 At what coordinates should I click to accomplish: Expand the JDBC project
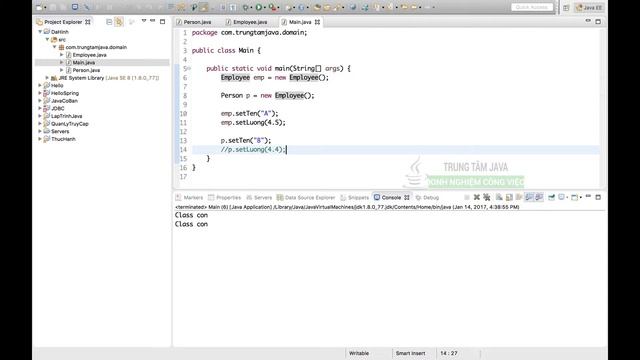coord(40,109)
